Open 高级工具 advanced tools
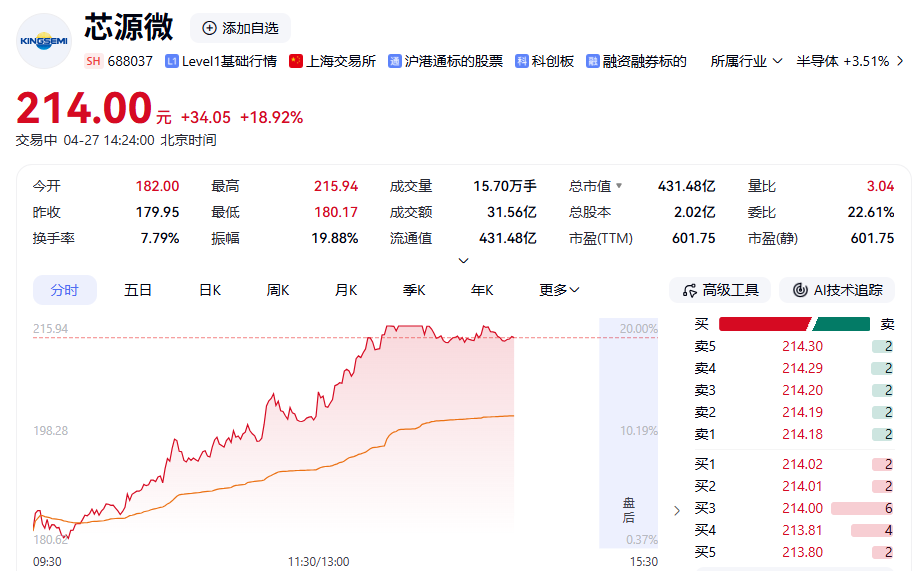 [x=720, y=290]
